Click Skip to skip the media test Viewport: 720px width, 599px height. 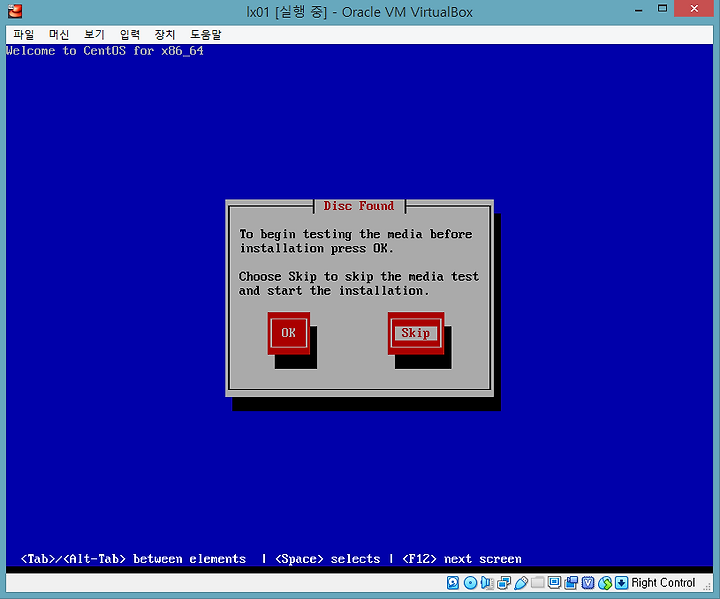416,333
